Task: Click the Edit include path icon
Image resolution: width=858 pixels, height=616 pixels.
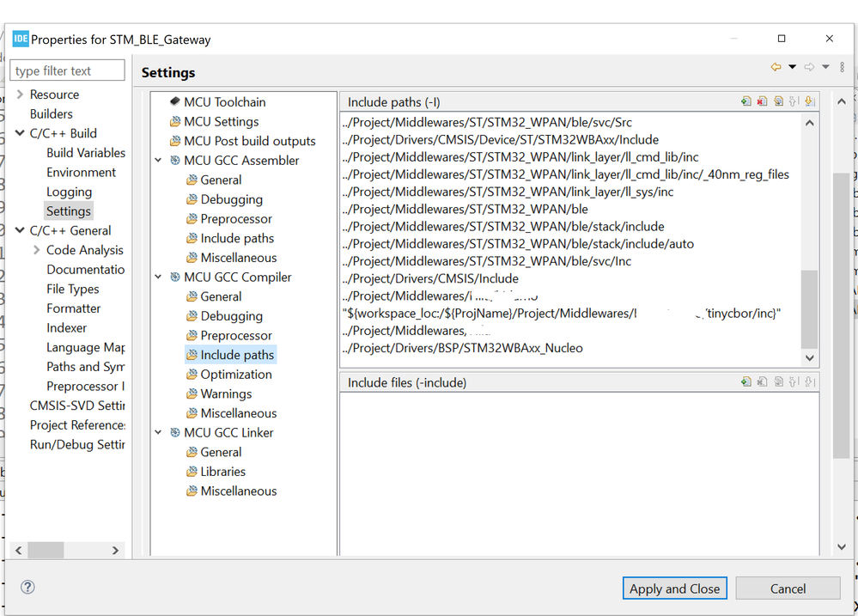Action: (778, 101)
